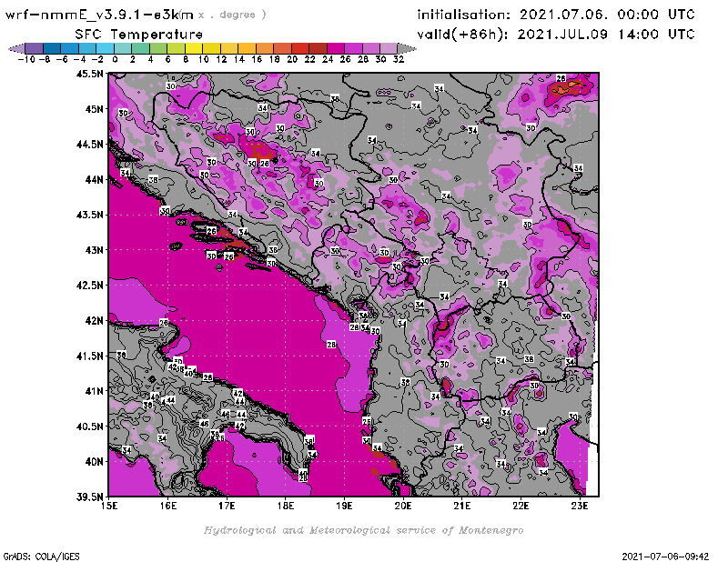The image size is (728, 562).
Task: Click the '20E' longitude label
Action: [403, 506]
